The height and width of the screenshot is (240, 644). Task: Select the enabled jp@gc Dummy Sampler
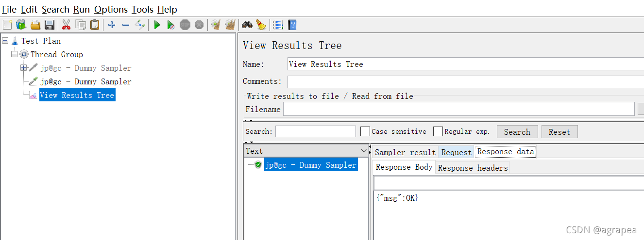[85, 81]
